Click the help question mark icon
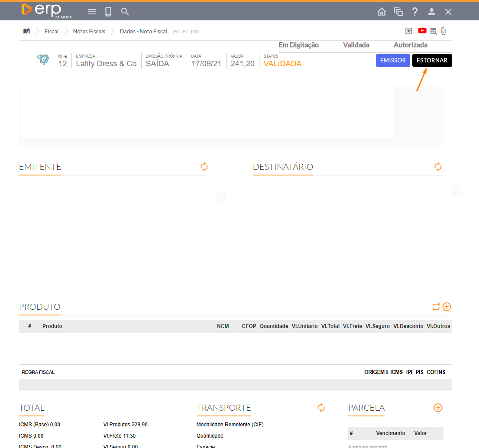 tap(415, 12)
